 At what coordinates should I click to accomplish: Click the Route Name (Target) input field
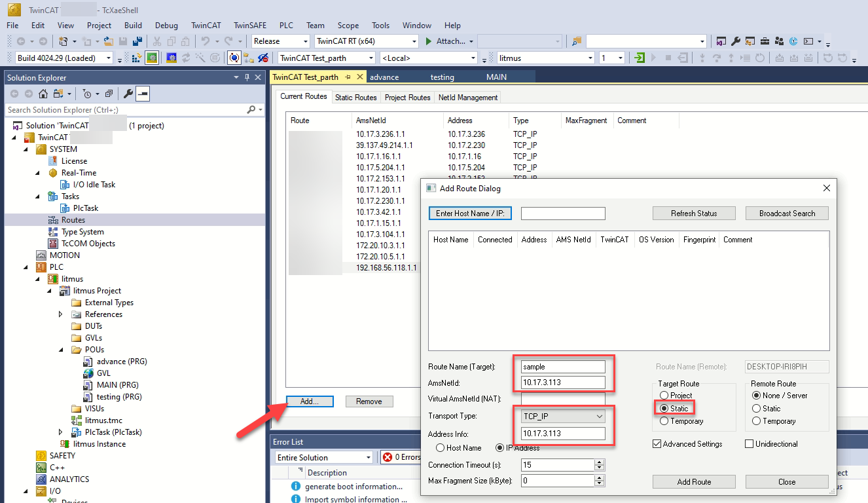563,367
